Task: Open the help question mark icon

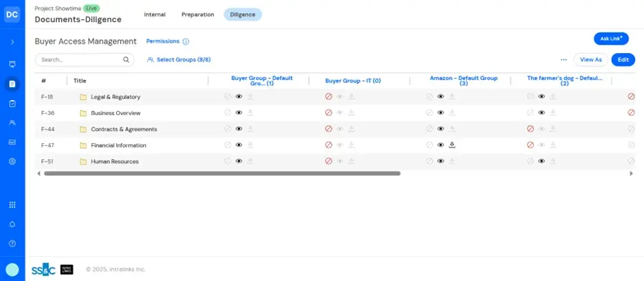Action: coord(12,244)
